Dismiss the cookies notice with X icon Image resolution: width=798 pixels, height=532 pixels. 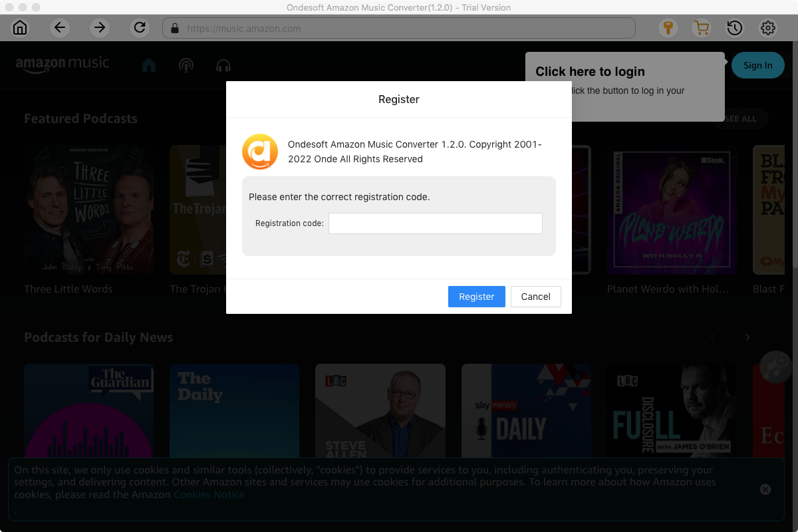coord(765,489)
